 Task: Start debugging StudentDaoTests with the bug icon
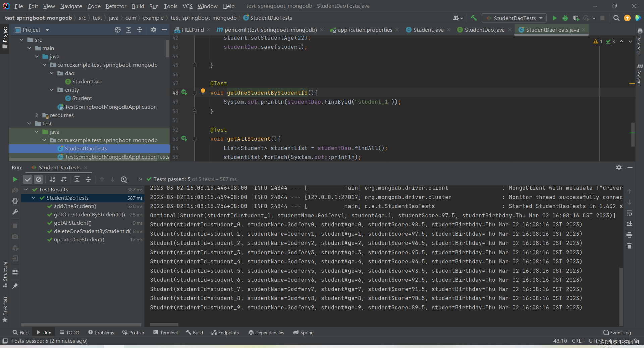tap(565, 18)
